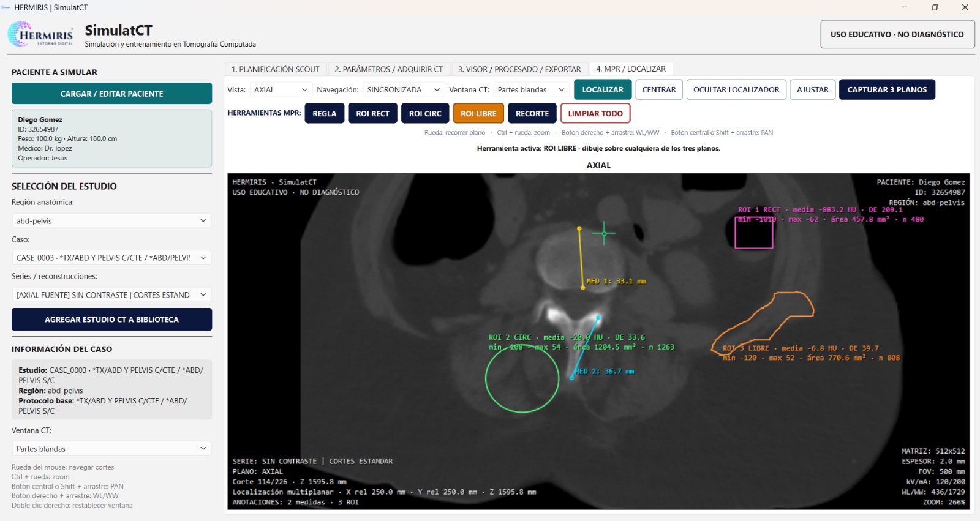Viewport: 980px width, 521px height.
Task: Click the HERMIRIS logo icon
Action: [x=40, y=34]
